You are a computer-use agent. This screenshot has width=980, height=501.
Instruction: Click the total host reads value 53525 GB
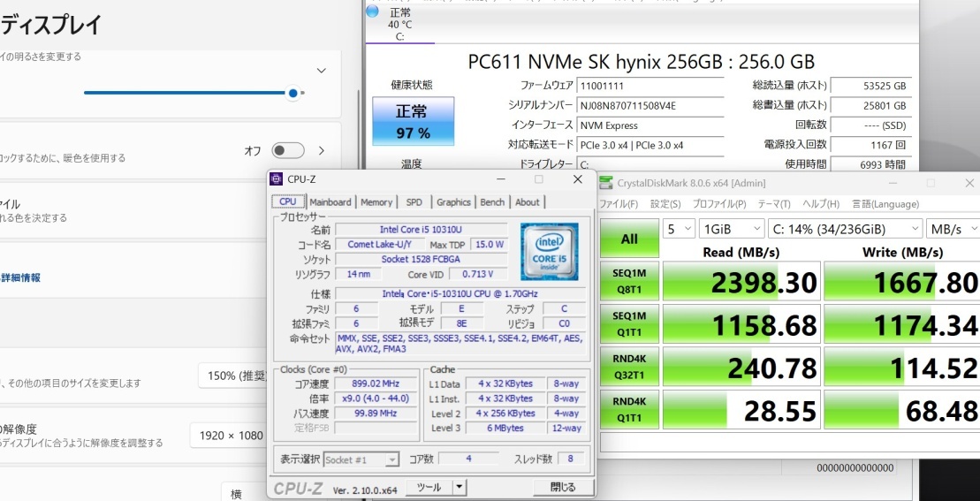(x=870, y=87)
